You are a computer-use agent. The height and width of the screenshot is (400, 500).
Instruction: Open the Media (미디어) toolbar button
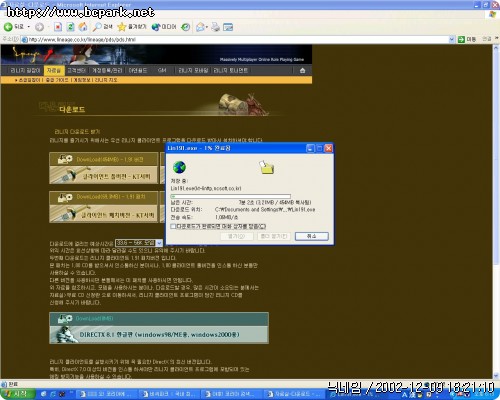164,27
